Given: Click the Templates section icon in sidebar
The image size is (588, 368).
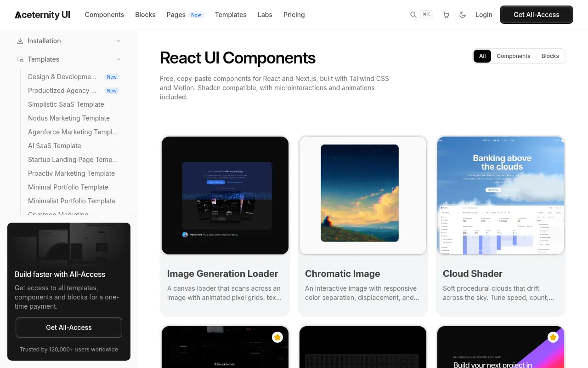Looking at the screenshot, I should click(20, 59).
